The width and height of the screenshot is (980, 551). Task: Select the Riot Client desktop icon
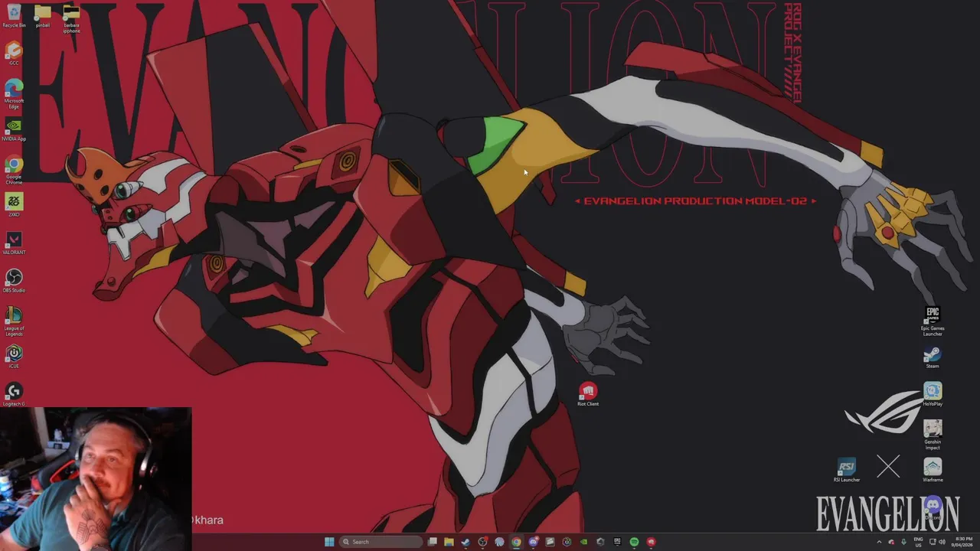pyautogui.click(x=588, y=394)
